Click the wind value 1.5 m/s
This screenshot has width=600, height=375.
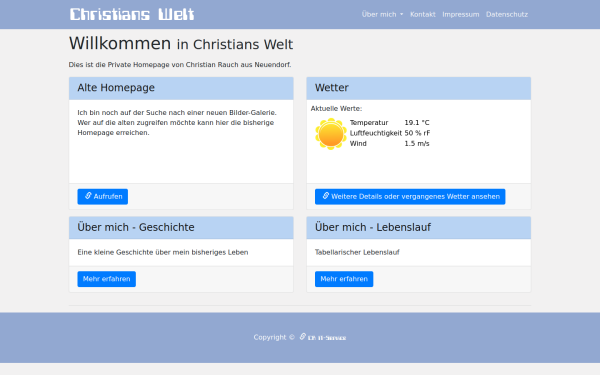[417, 143]
